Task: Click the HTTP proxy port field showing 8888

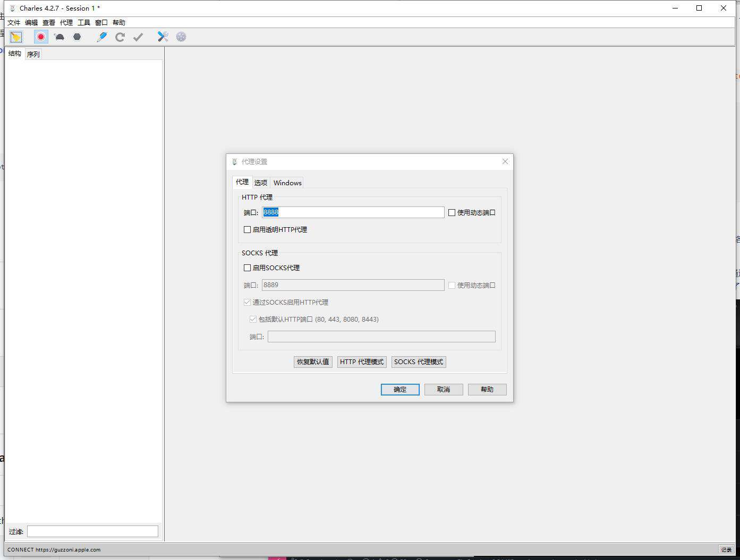Action: (x=353, y=212)
